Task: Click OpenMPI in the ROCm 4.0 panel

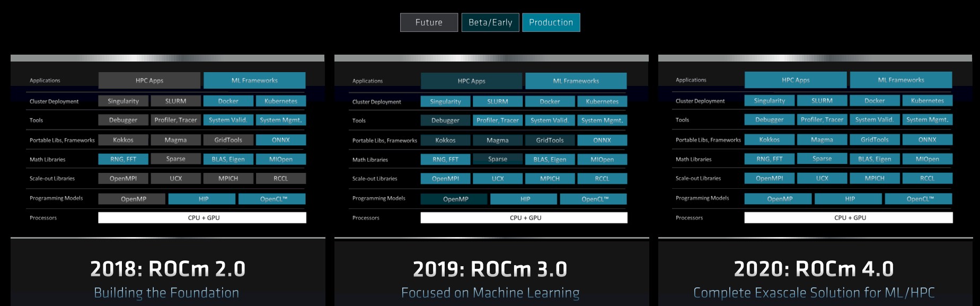Action: [x=770, y=178]
